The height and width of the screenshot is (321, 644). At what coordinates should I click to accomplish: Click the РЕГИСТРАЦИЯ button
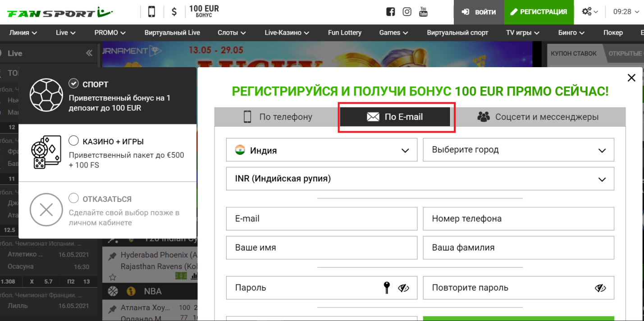[539, 12]
